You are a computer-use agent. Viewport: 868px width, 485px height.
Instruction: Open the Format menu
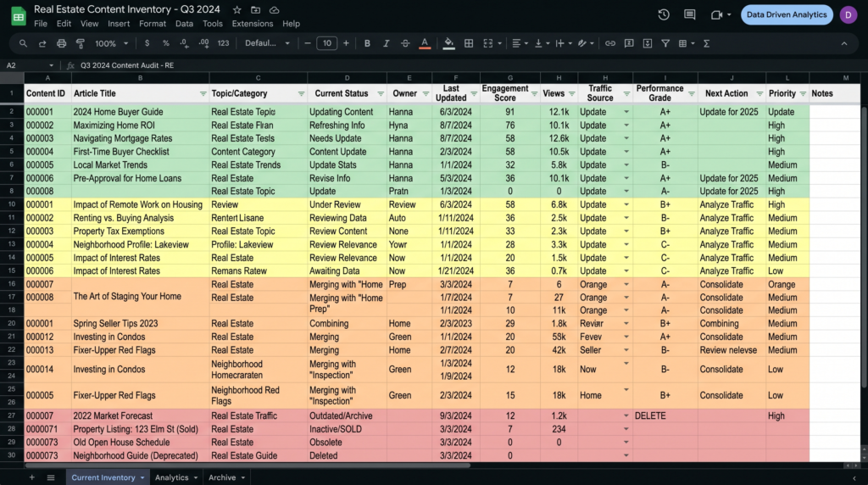pyautogui.click(x=153, y=24)
